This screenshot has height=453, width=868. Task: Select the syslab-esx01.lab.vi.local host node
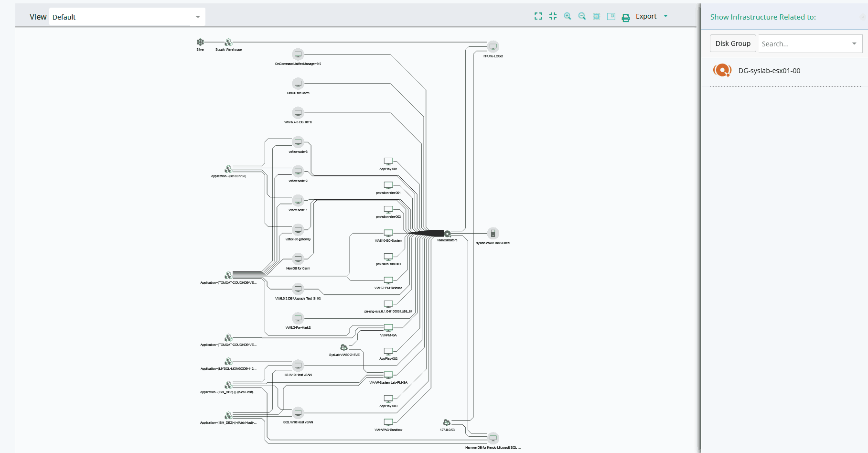tap(493, 233)
